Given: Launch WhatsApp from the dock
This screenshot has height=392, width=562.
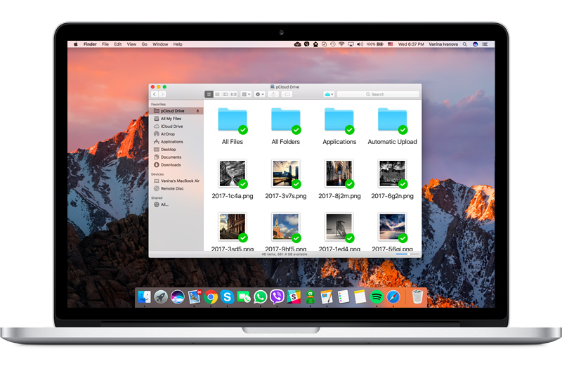Looking at the screenshot, I should pyautogui.click(x=261, y=297).
